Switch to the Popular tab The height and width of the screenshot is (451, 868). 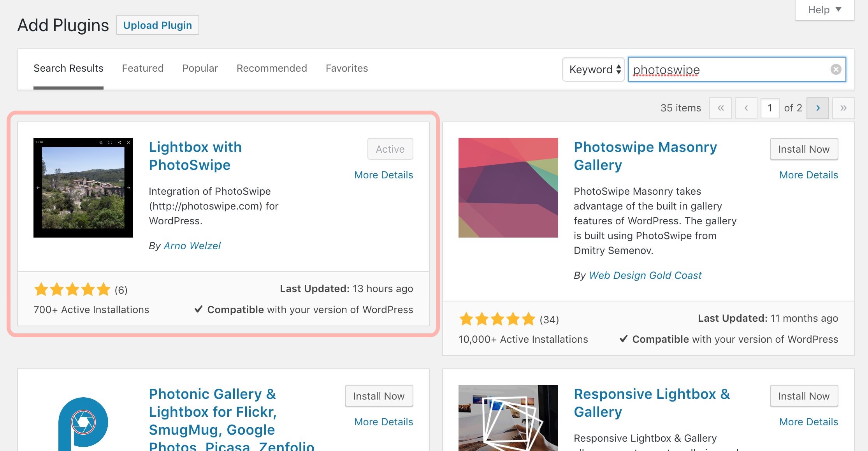tap(200, 68)
